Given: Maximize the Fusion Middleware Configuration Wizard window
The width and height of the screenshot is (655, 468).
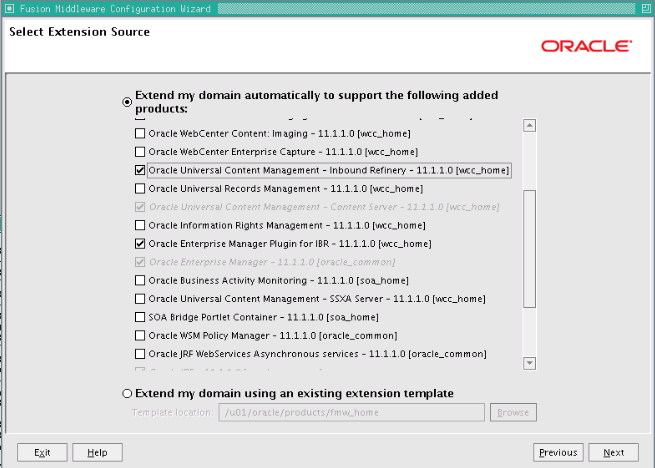Looking at the screenshot, I should coord(645,8).
